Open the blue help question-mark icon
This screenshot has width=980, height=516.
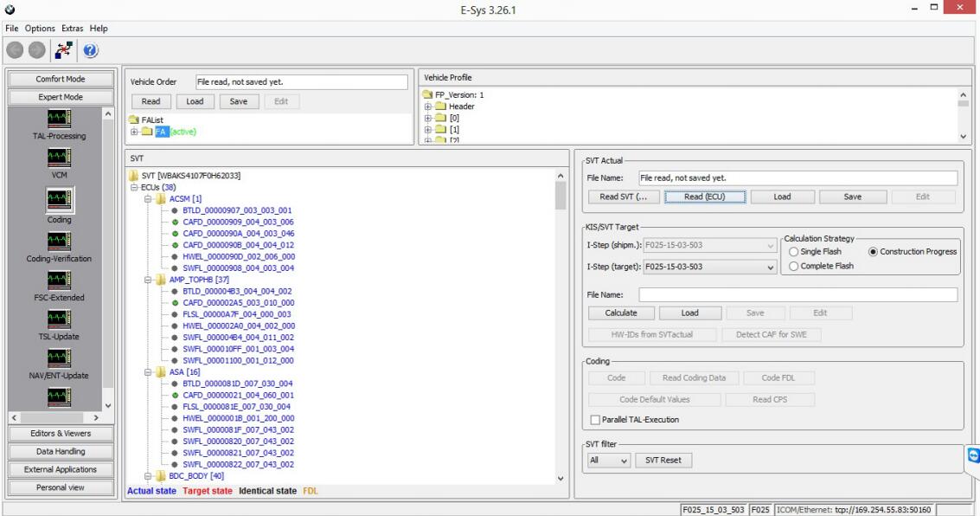coord(91,50)
